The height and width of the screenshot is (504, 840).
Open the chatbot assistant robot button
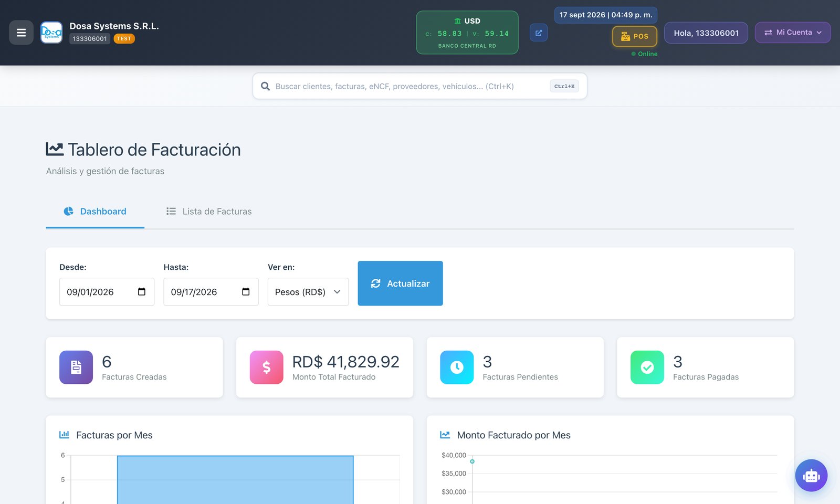coord(811,476)
